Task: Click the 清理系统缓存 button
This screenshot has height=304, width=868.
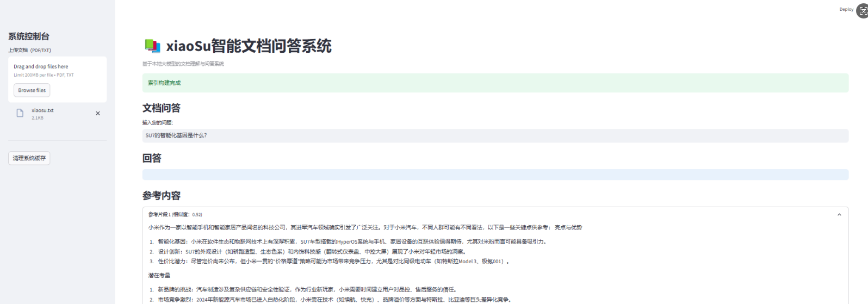Action: [x=29, y=158]
